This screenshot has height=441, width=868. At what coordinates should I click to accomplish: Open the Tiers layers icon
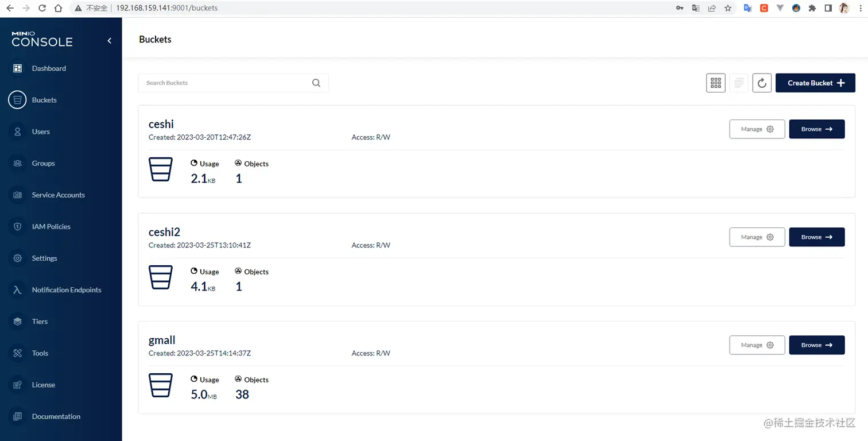pyautogui.click(x=17, y=322)
